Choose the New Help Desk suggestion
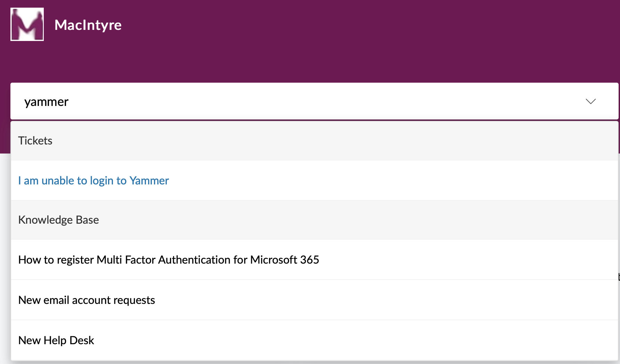 [x=56, y=340]
